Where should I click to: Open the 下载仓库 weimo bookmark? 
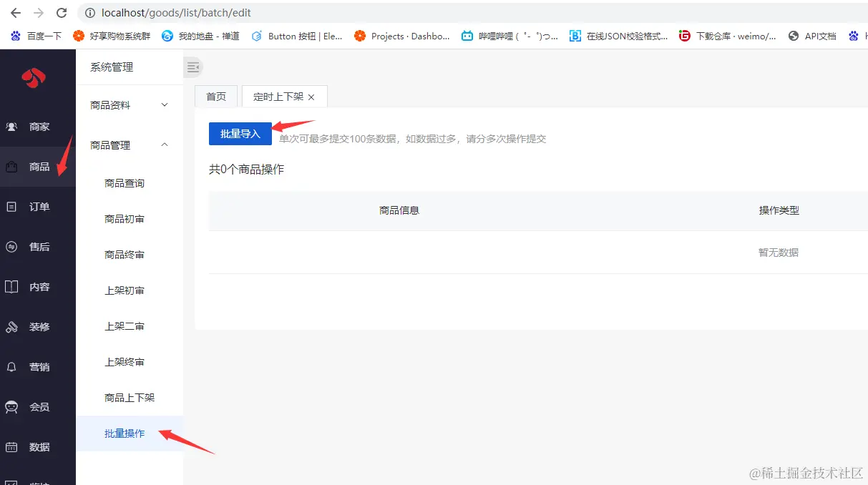pyautogui.click(x=728, y=36)
